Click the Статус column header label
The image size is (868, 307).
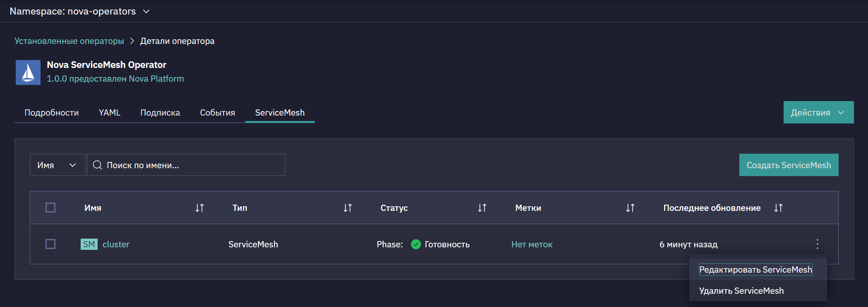point(394,208)
